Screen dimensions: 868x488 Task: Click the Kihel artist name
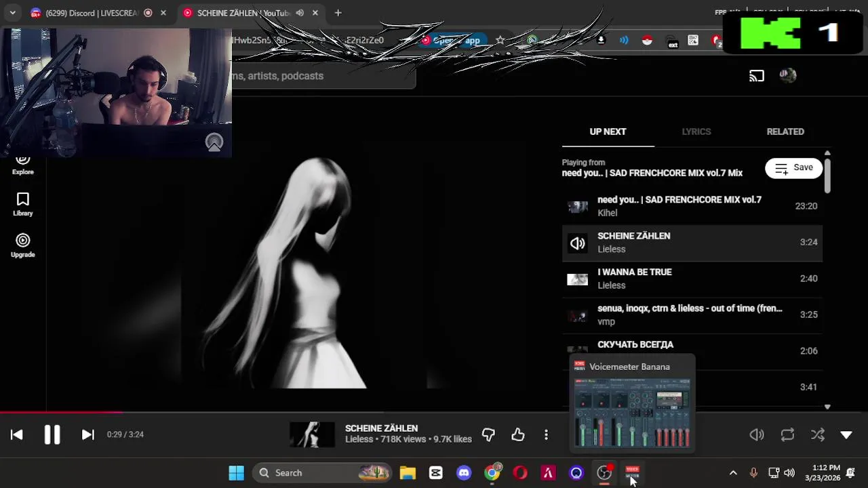(607, 213)
